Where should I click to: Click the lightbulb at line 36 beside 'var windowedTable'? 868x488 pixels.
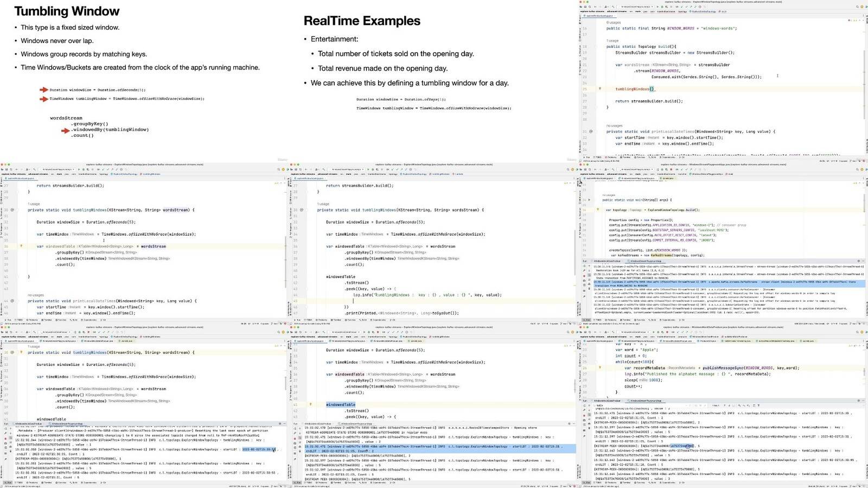click(21, 246)
